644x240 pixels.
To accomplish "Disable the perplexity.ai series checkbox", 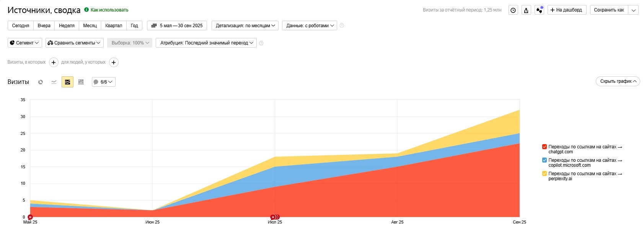I will 544,174.
